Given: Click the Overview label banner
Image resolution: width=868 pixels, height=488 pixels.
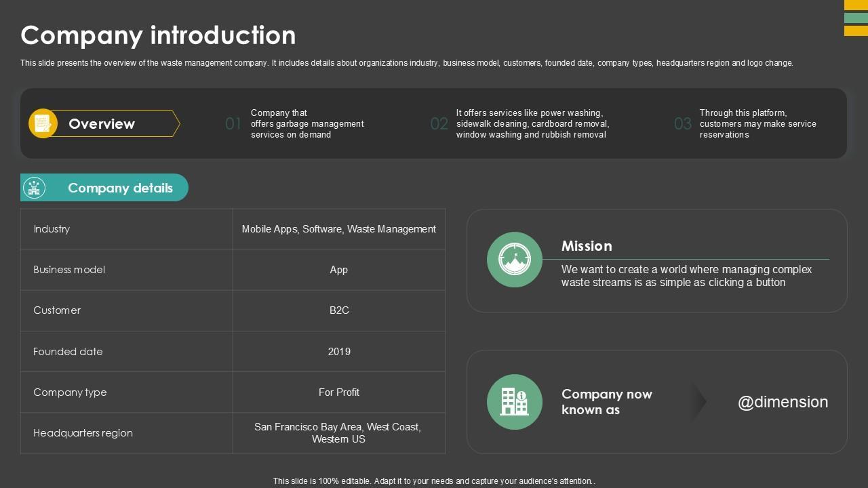Looking at the screenshot, I should point(112,124).
